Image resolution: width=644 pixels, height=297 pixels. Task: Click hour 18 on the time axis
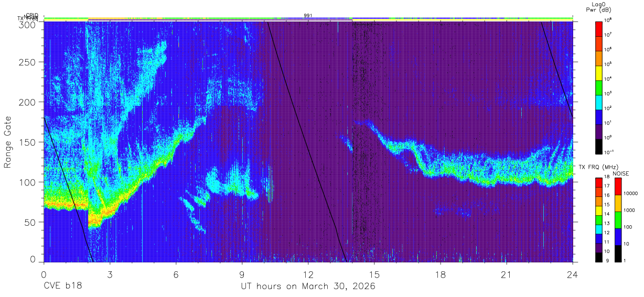440,275
